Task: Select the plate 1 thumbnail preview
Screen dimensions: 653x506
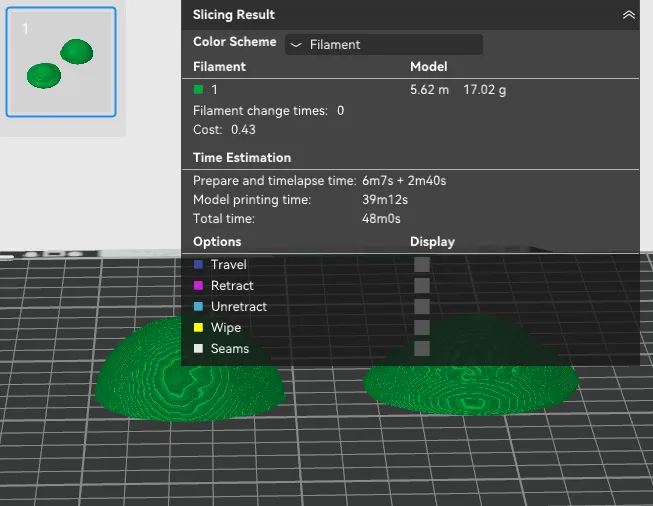Action: coord(61,62)
